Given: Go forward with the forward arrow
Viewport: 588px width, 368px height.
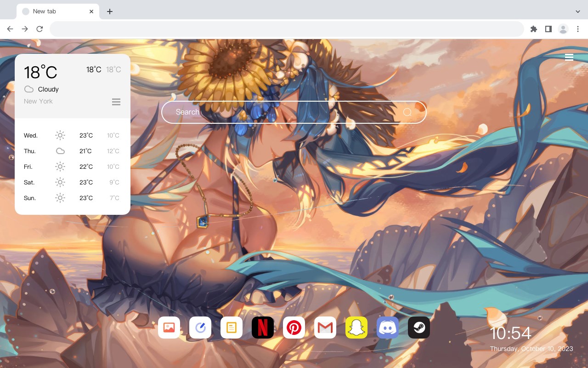Looking at the screenshot, I should 25,29.
